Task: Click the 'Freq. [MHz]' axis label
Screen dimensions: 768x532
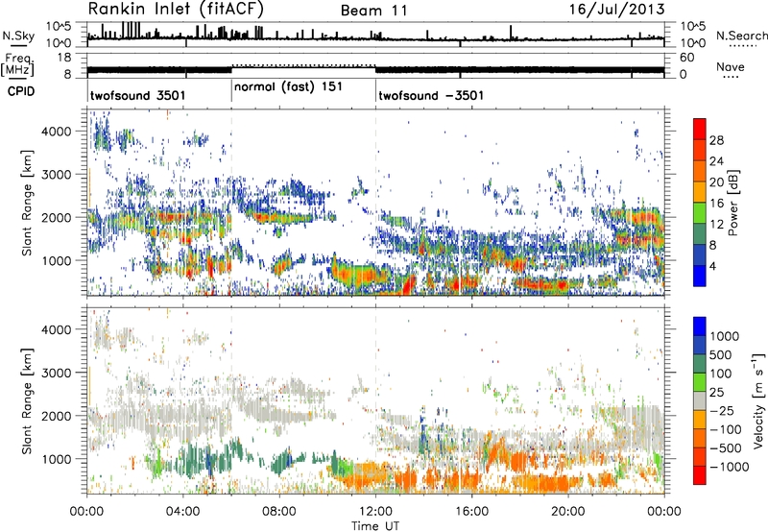Action: click(x=17, y=64)
